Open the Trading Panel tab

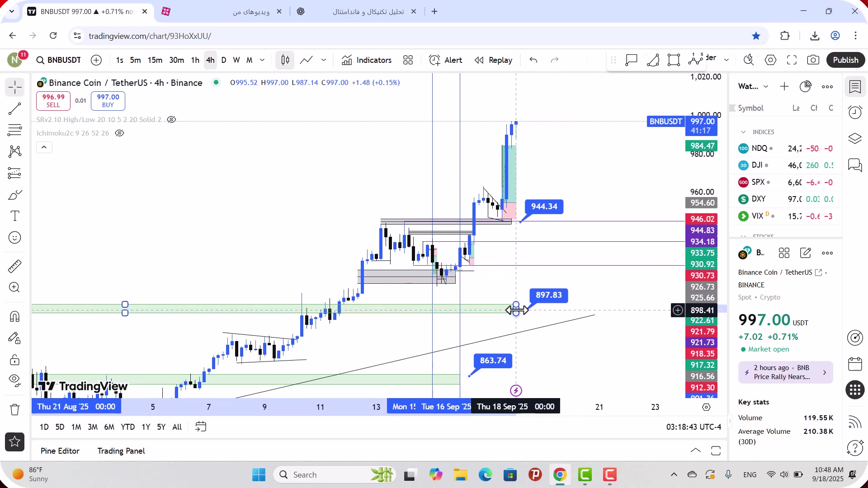click(x=121, y=451)
